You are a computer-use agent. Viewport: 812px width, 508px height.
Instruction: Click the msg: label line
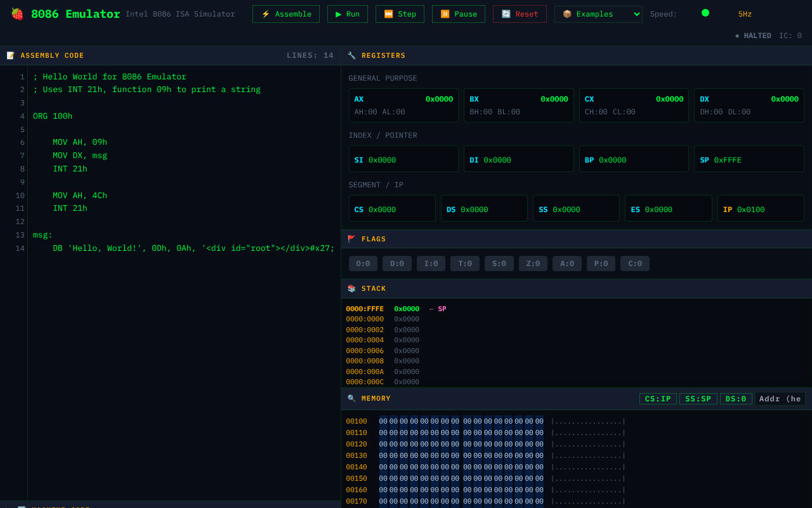[x=43, y=235]
